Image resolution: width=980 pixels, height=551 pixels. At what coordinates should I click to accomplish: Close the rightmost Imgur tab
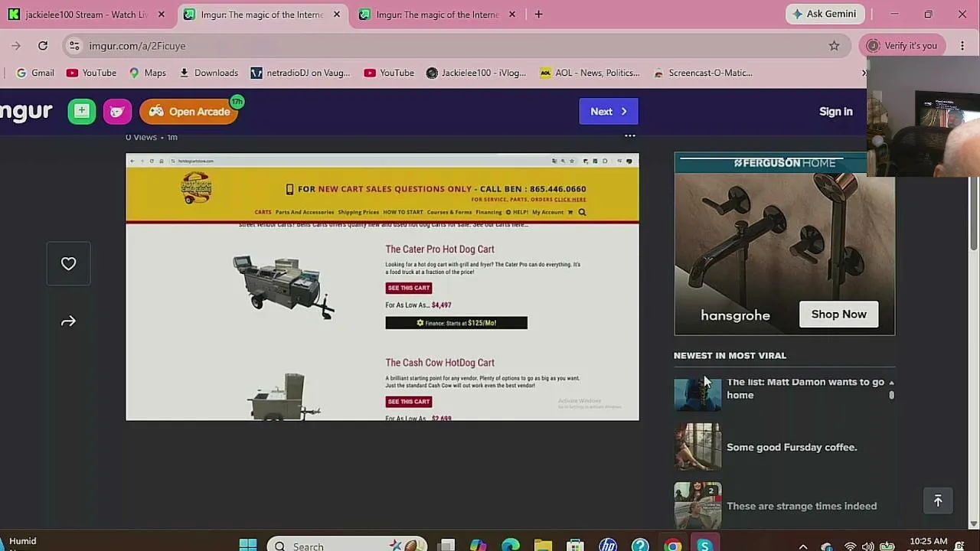coord(511,15)
